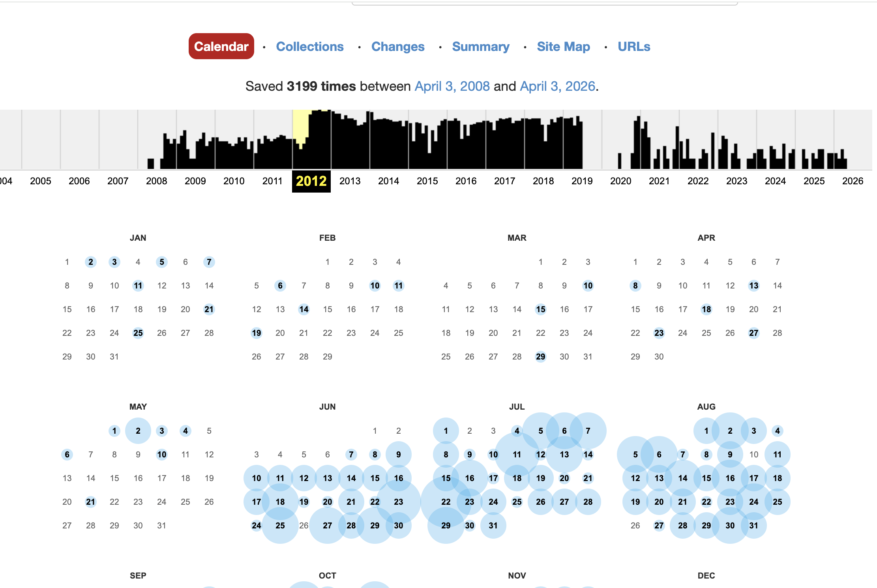
Task: Open June 25 capture bubble
Action: (280, 526)
